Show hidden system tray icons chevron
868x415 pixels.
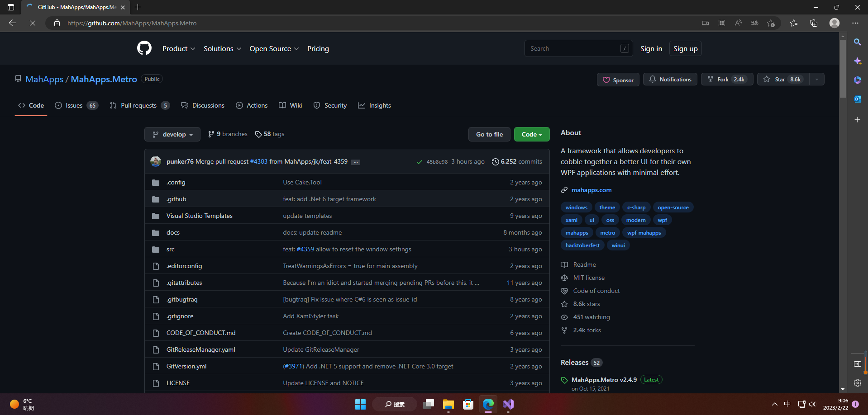[x=774, y=404]
